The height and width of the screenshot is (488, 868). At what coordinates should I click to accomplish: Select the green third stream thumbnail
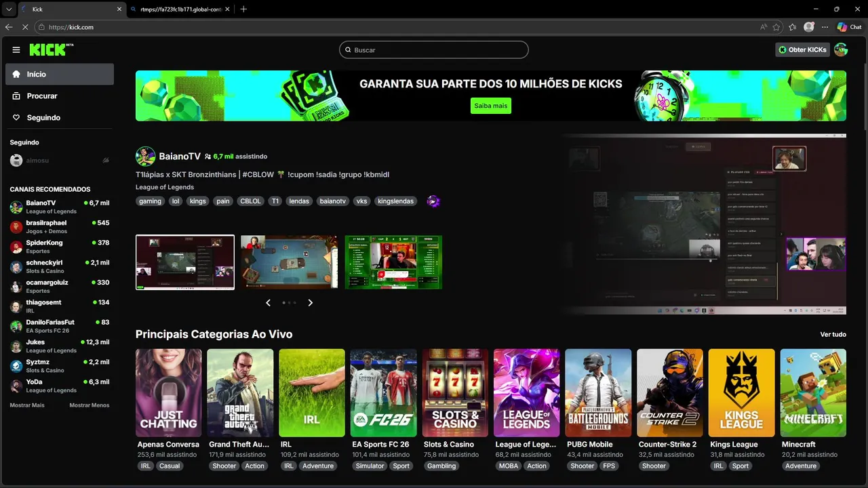tap(393, 262)
